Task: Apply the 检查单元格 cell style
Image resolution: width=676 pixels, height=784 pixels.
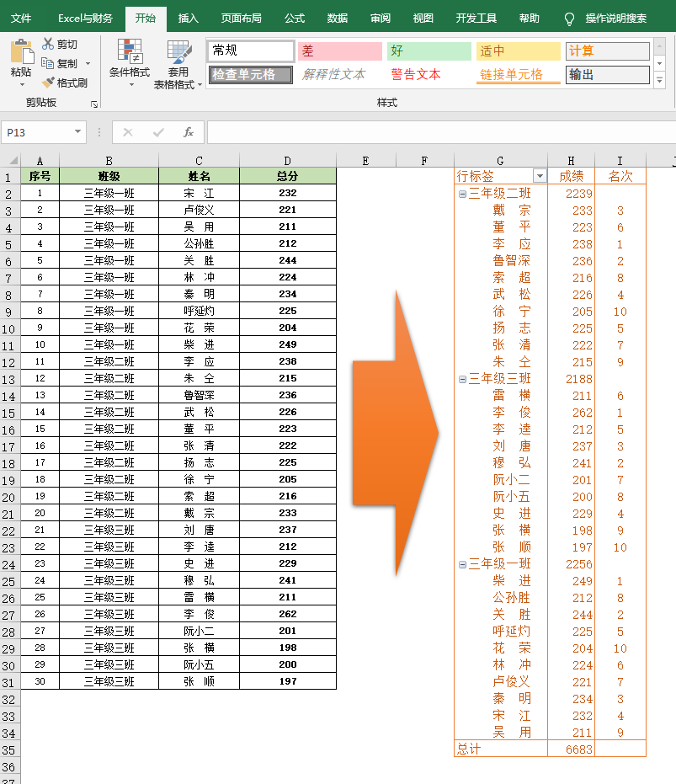Action: [x=251, y=75]
